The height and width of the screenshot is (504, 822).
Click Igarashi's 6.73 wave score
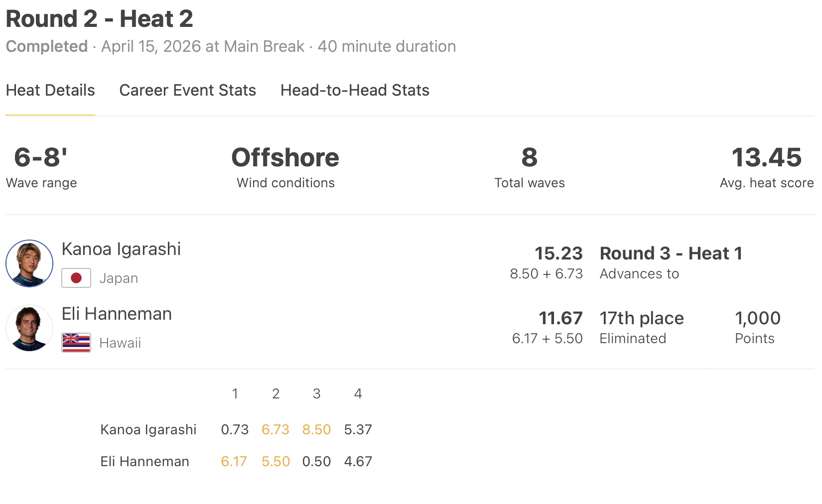[275, 429]
